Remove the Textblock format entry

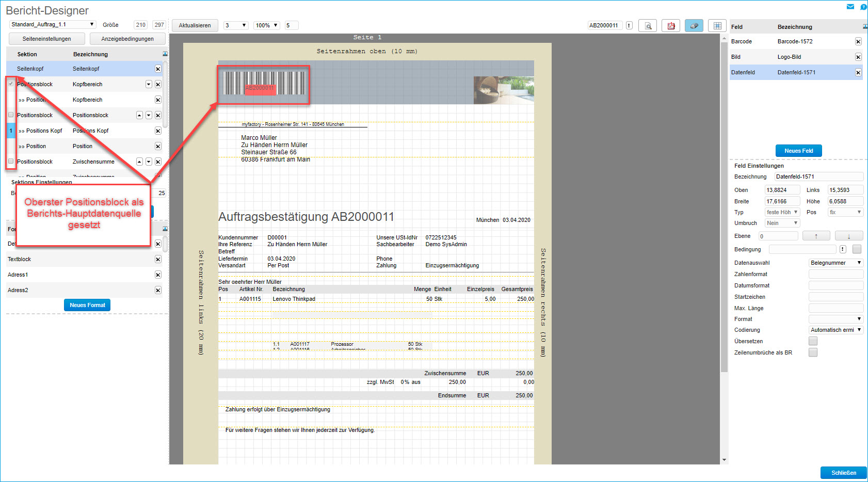(158, 260)
